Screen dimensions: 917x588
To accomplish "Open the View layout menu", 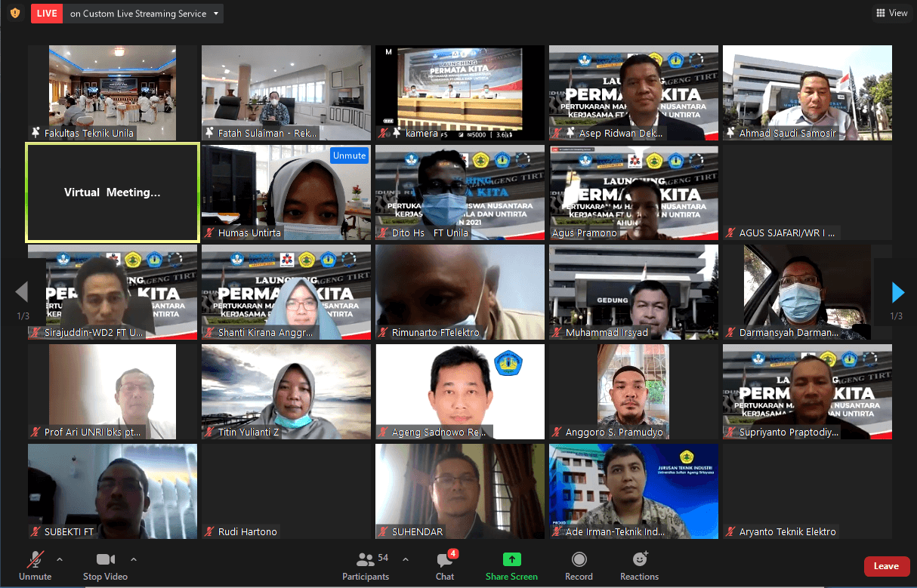I will [x=891, y=13].
